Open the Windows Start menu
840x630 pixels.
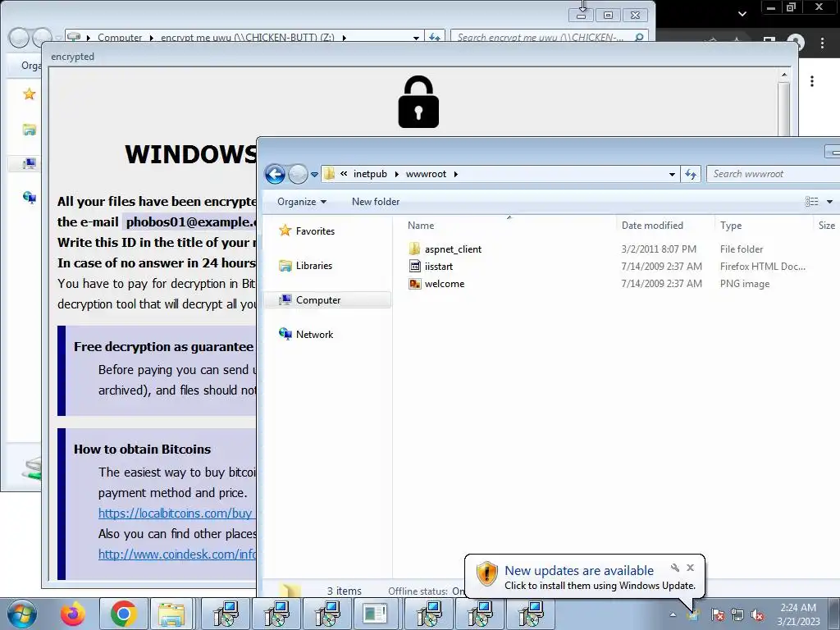pyautogui.click(x=22, y=614)
